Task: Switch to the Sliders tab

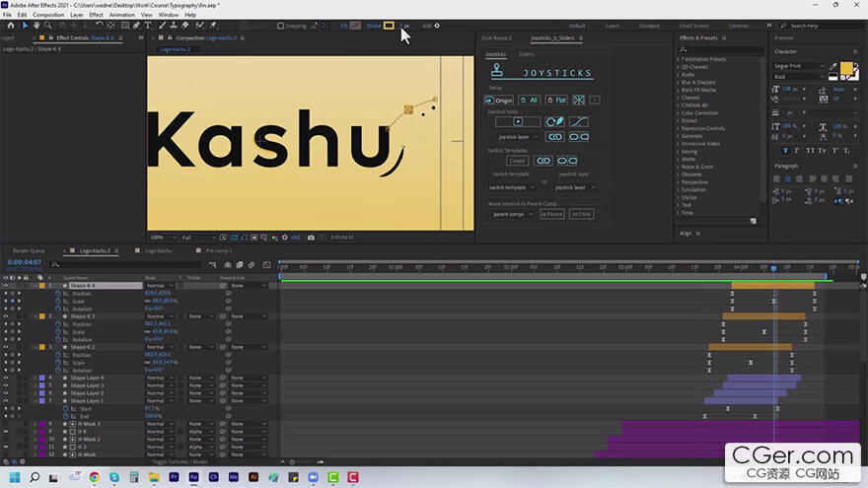Action: (527, 54)
